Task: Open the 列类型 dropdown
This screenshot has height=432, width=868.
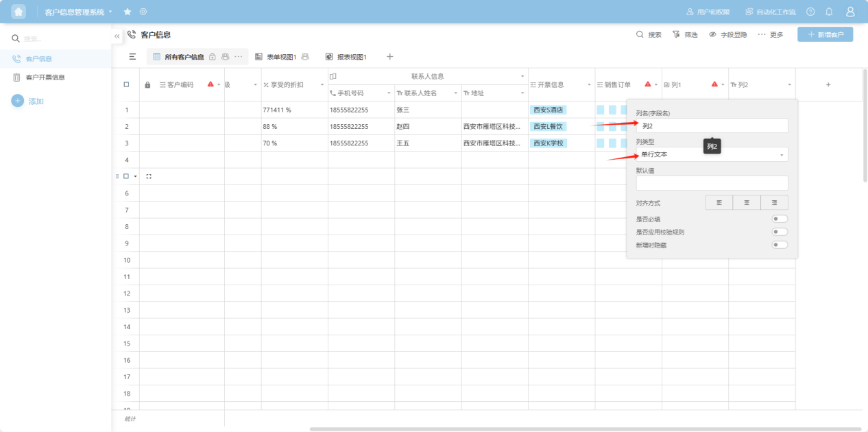Action: (712, 155)
